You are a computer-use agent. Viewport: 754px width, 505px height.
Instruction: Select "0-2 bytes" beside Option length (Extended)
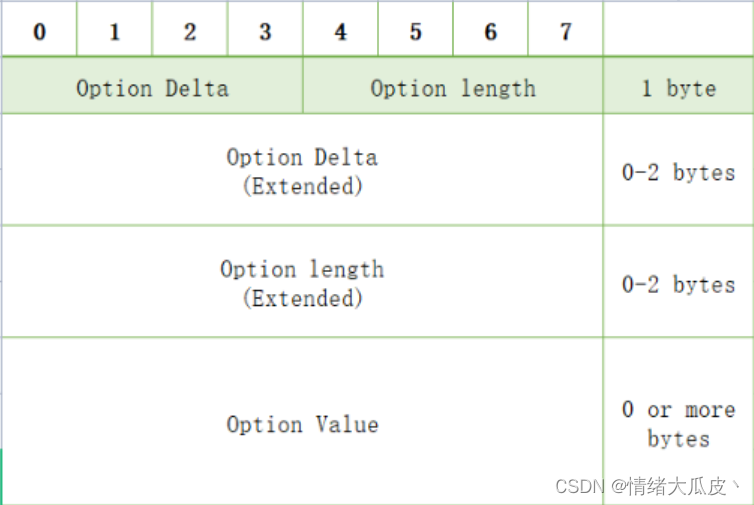coord(678,284)
